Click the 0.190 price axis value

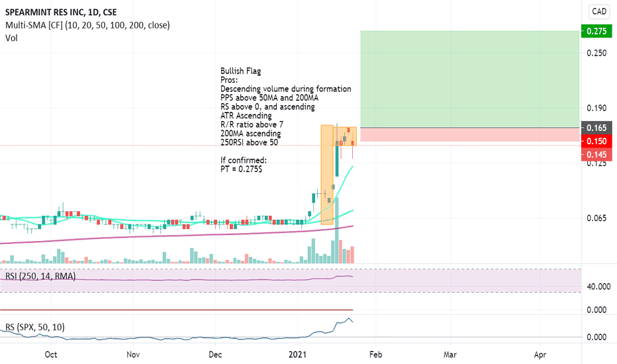click(596, 108)
